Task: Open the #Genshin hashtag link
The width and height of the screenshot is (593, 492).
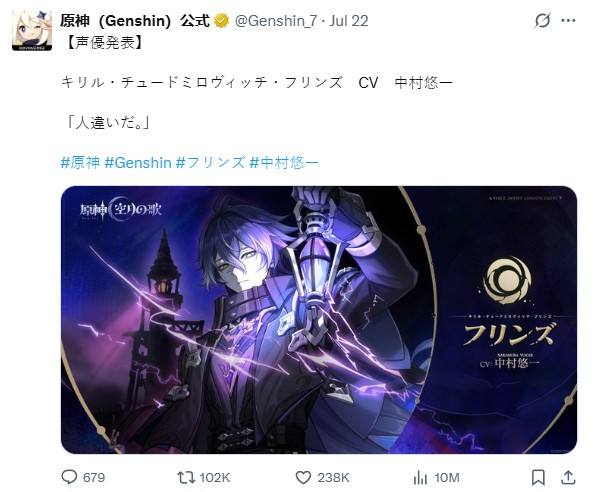Action: pos(138,163)
